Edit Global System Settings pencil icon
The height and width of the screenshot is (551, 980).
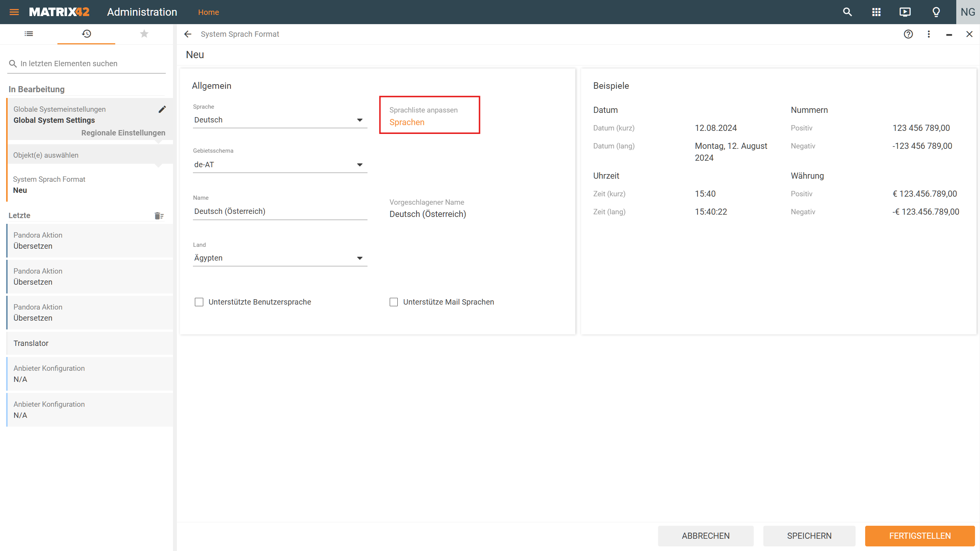pos(162,109)
